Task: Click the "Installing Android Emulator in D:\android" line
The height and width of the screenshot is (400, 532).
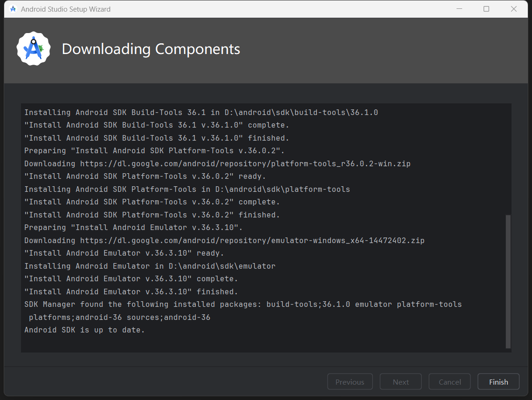Action: click(150, 266)
